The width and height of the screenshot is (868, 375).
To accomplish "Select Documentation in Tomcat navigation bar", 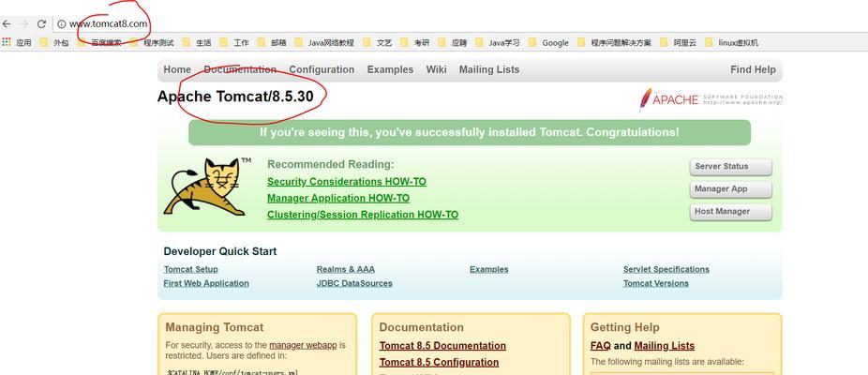I will (240, 69).
